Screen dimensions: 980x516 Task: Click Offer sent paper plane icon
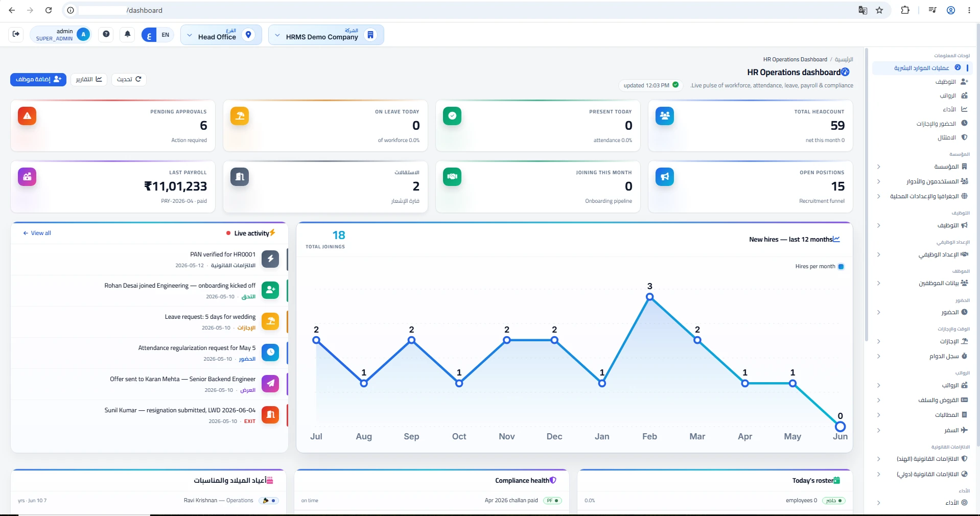click(x=270, y=383)
